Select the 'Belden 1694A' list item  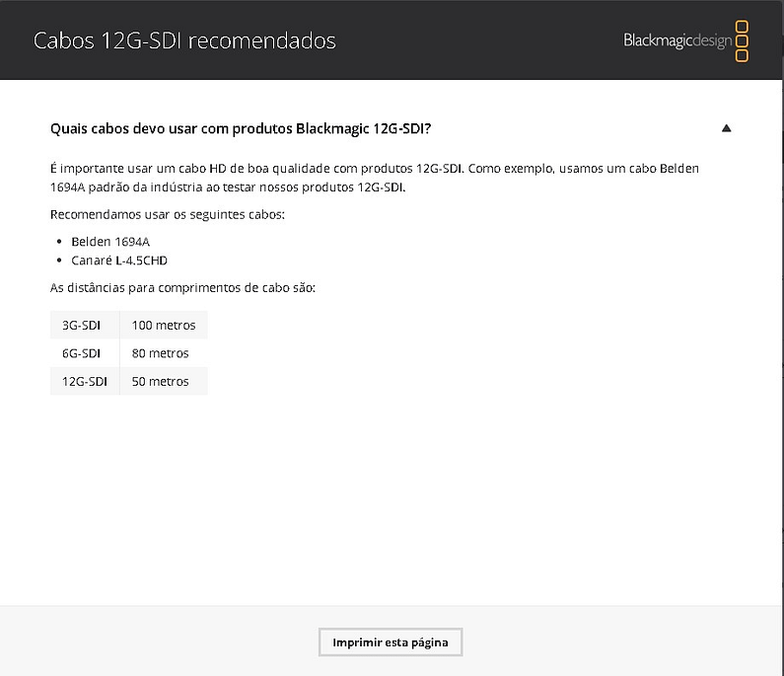110,242
